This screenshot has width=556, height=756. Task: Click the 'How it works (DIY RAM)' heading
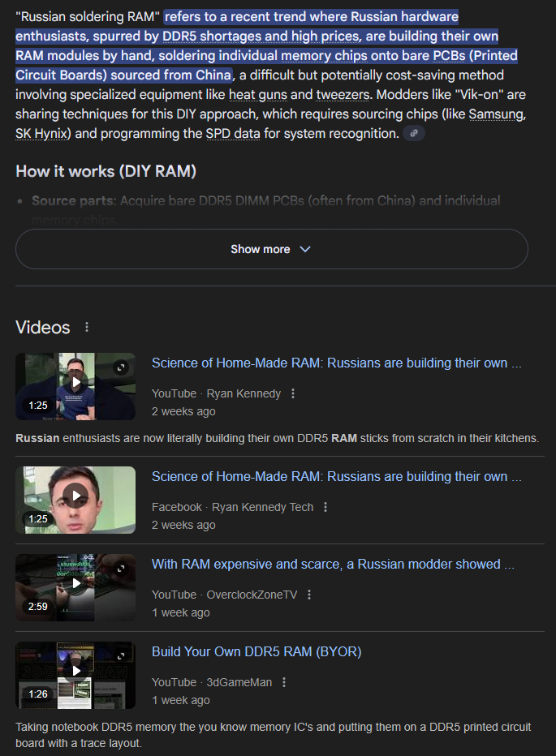[106, 171]
